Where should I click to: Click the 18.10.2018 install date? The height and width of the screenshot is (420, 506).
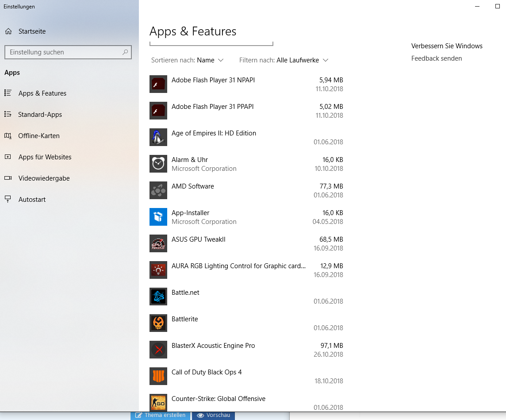tap(329, 381)
